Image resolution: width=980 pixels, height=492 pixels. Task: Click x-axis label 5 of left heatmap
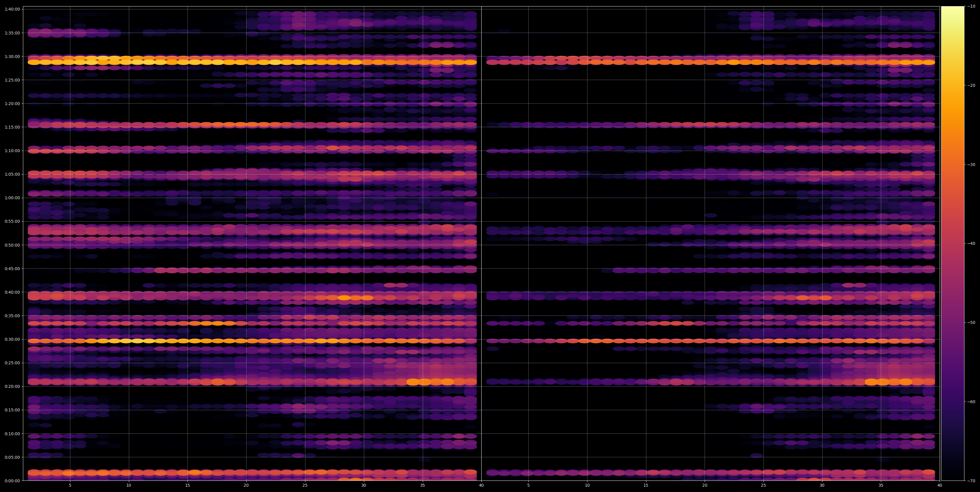[x=70, y=486]
